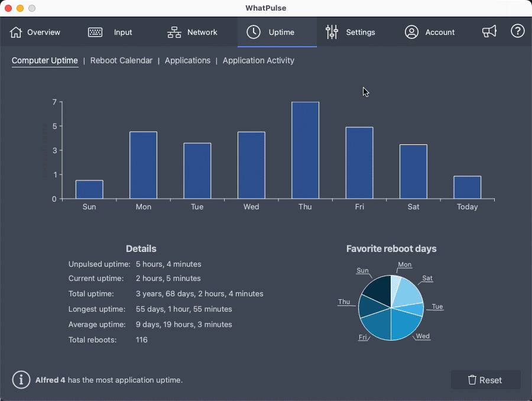The width and height of the screenshot is (532, 401).
Task: Click Monday's uptime bar
Action: (x=143, y=164)
